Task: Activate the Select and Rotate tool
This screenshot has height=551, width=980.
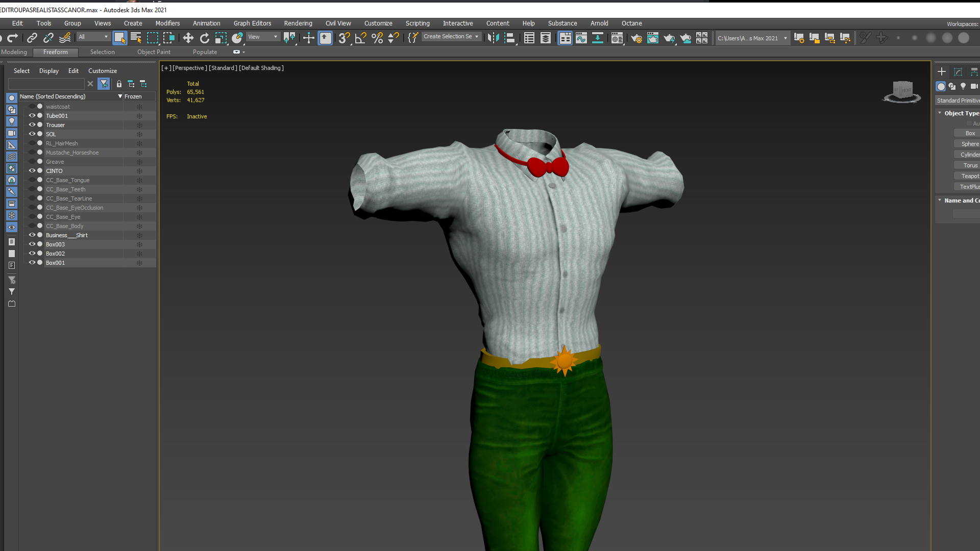Action: point(205,38)
